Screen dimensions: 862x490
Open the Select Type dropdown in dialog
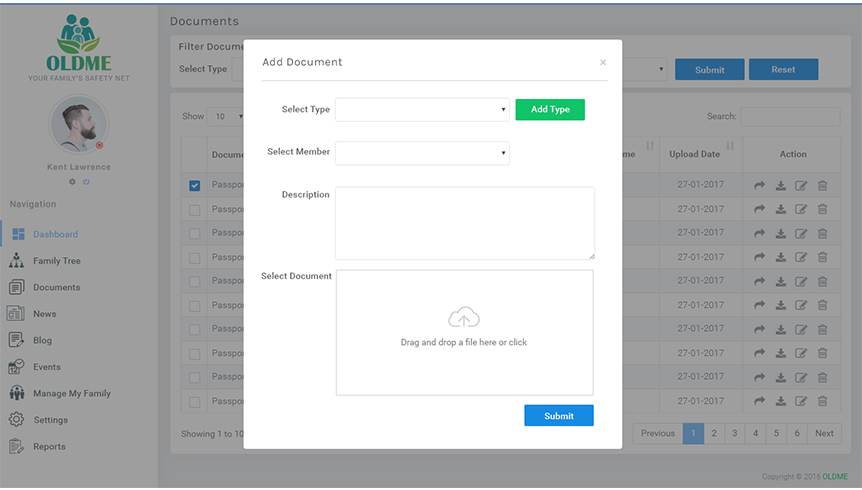pyautogui.click(x=422, y=110)
